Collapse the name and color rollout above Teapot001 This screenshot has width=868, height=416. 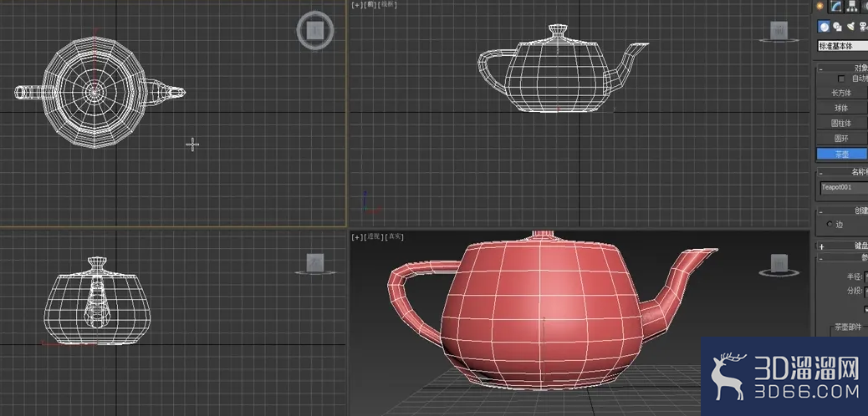click(821, 172)
